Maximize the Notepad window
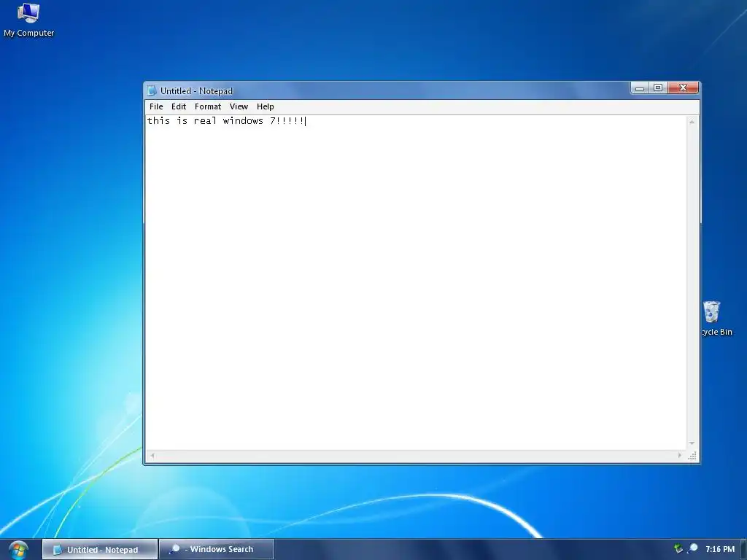This screenshot has width=747, height=560. coord(658,88)
